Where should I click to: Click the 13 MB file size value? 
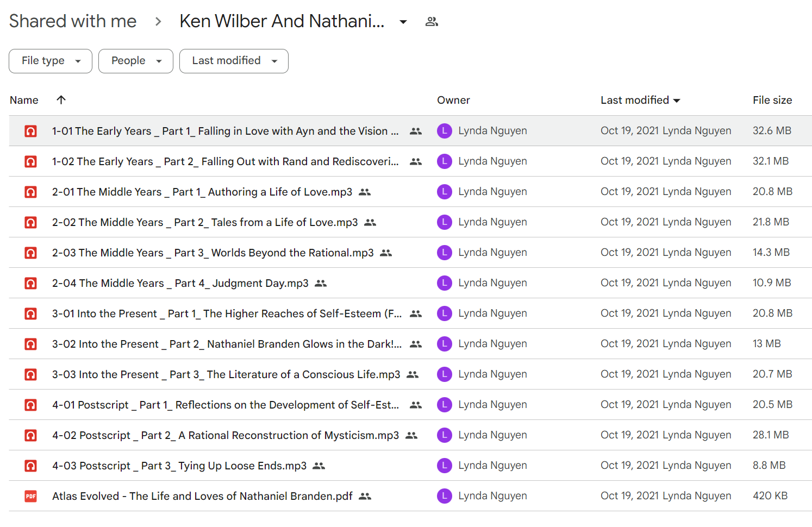click(767, 344)
